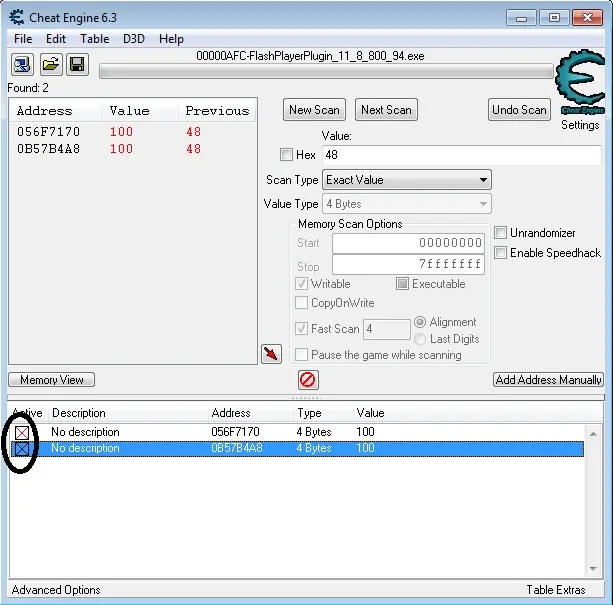This screenshot has width=613, height=605.
Task: Open the Value Type dropdown
Action: [407, 204]
